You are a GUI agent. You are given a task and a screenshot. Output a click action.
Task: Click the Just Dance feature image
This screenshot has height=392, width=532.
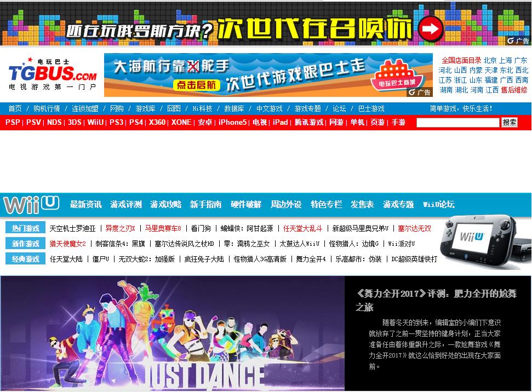(x=173, y=333)
